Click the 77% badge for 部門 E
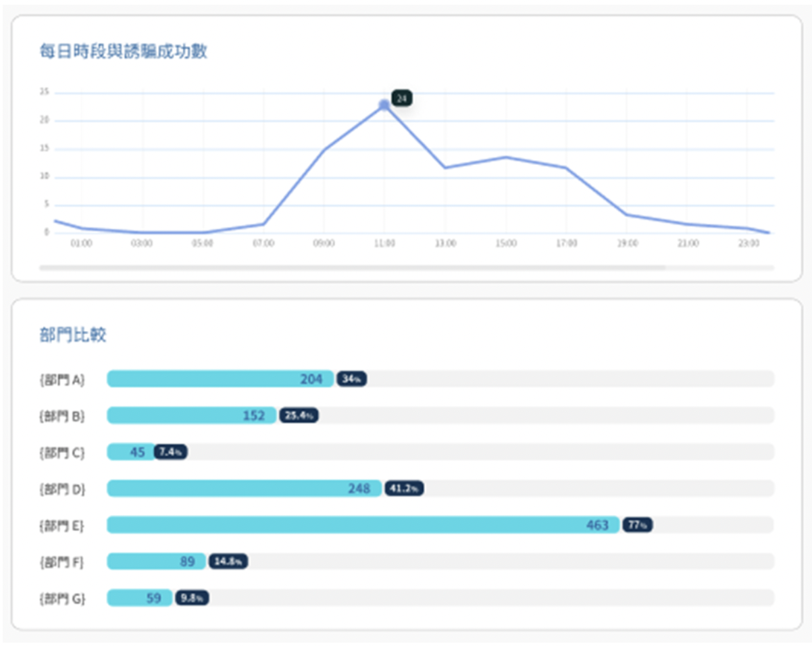The height and width of the screenshot is (646, 812). (637, 525)
